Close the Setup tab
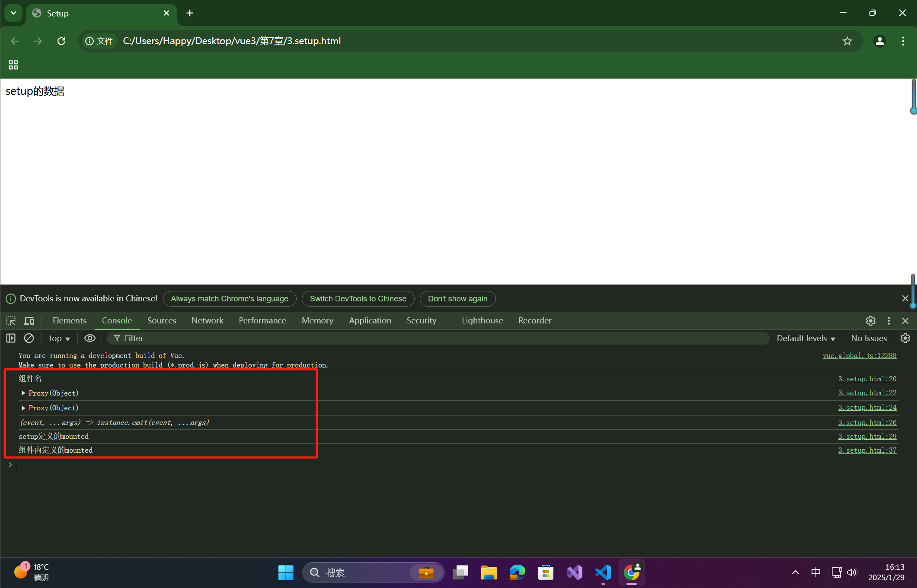 tap(166, 13)
